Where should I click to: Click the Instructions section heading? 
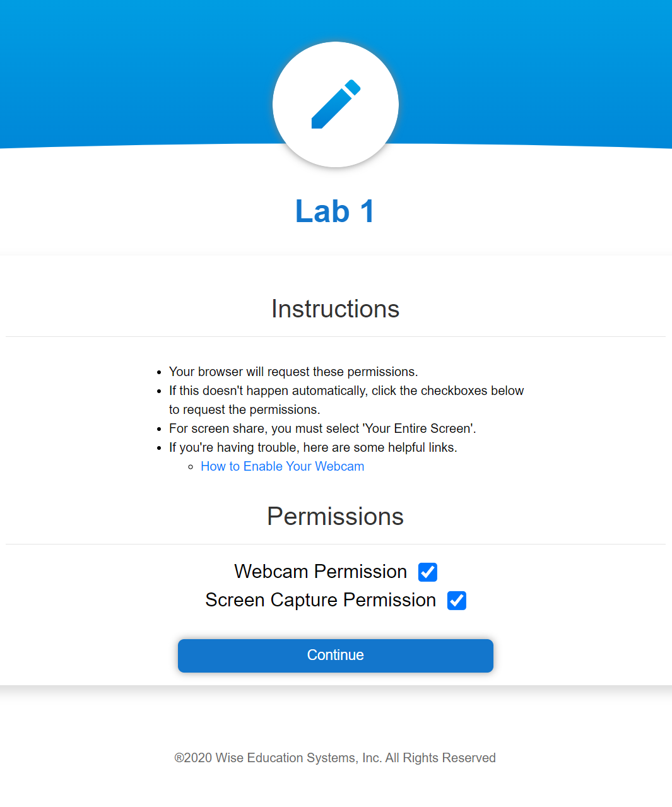336,309
